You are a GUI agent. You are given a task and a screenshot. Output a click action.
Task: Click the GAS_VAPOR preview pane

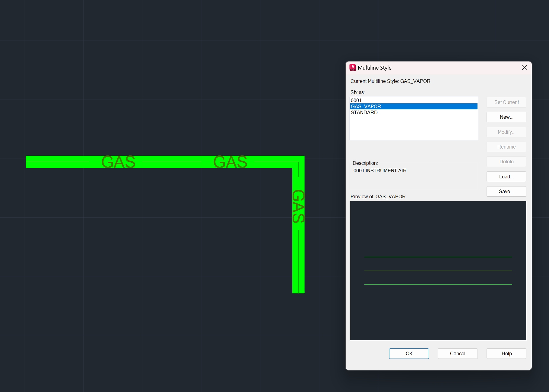click(x=438, y=271)
